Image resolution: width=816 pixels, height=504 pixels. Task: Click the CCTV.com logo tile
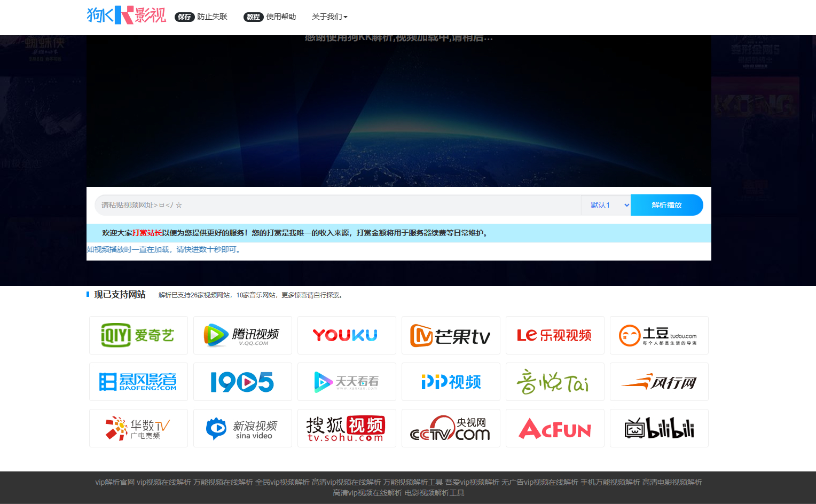[451, 428]
